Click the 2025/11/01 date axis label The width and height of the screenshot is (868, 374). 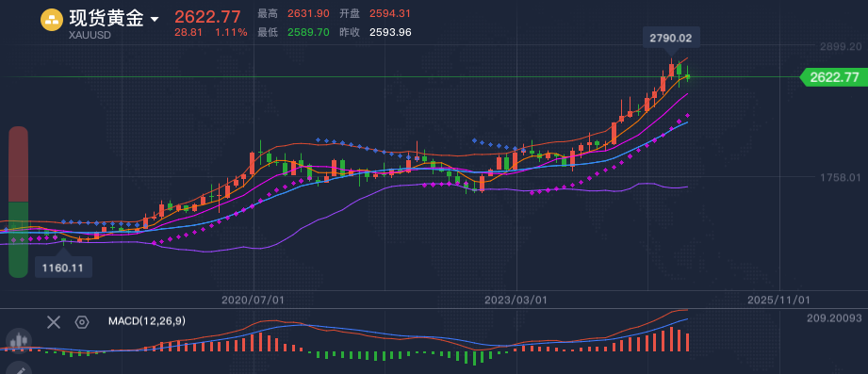click(x=778, y=300)
